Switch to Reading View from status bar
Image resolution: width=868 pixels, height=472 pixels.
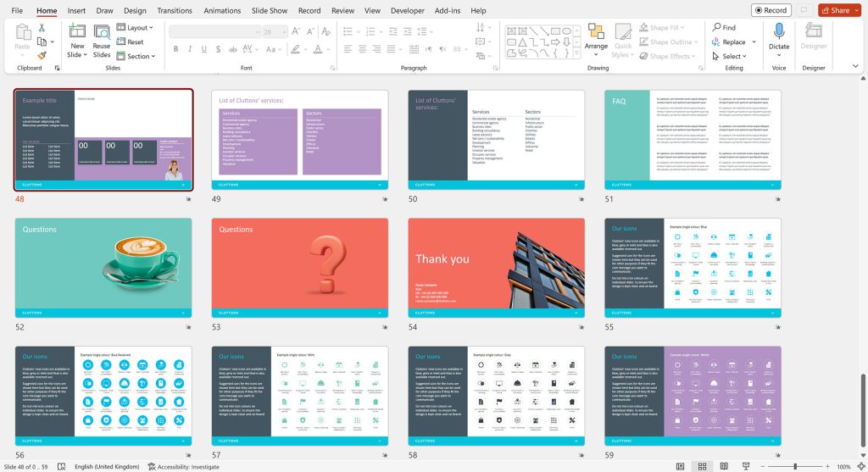[x=724, y=466]
